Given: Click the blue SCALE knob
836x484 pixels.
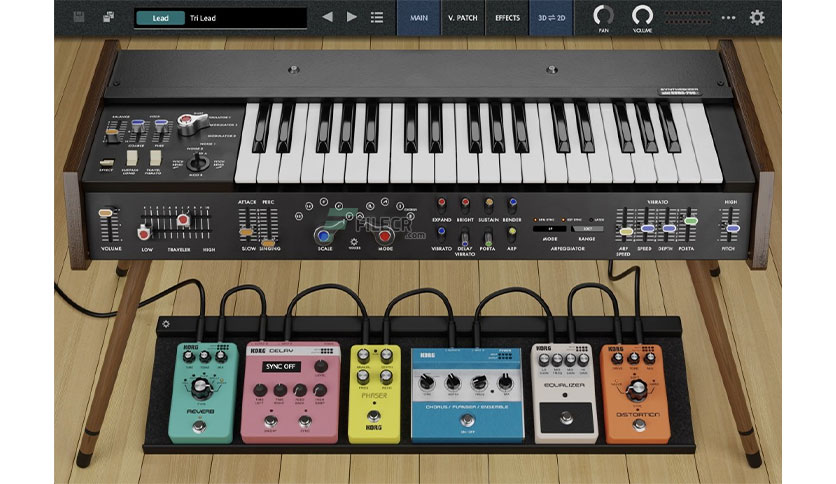Looking at the screenshot, I should pos(323,236).
